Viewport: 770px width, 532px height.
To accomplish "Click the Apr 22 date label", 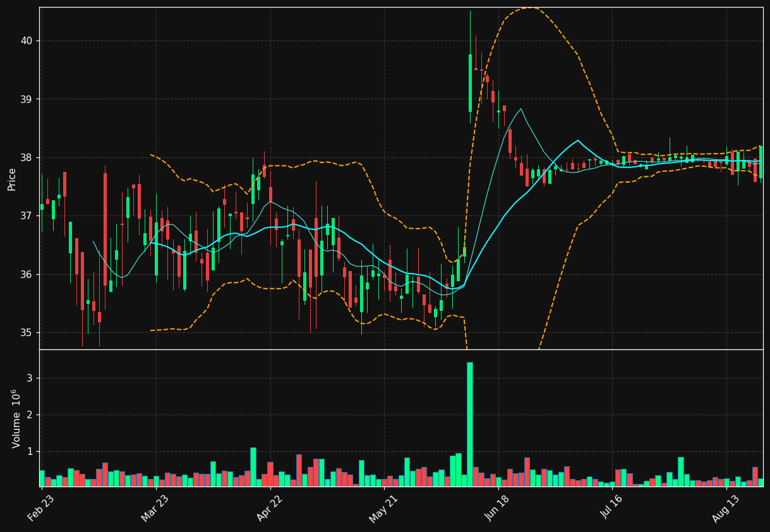I will point(269,507).
